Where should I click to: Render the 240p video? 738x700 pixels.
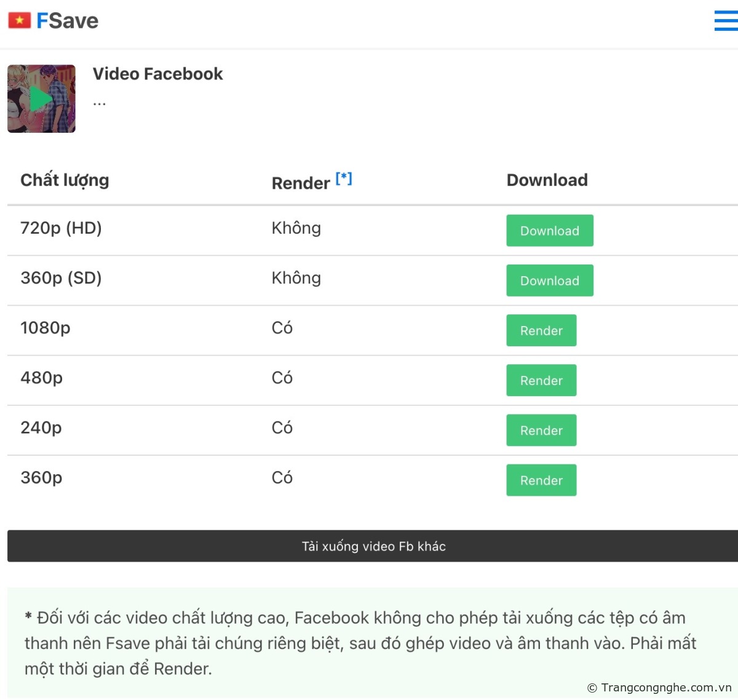[x=541, y=430]
